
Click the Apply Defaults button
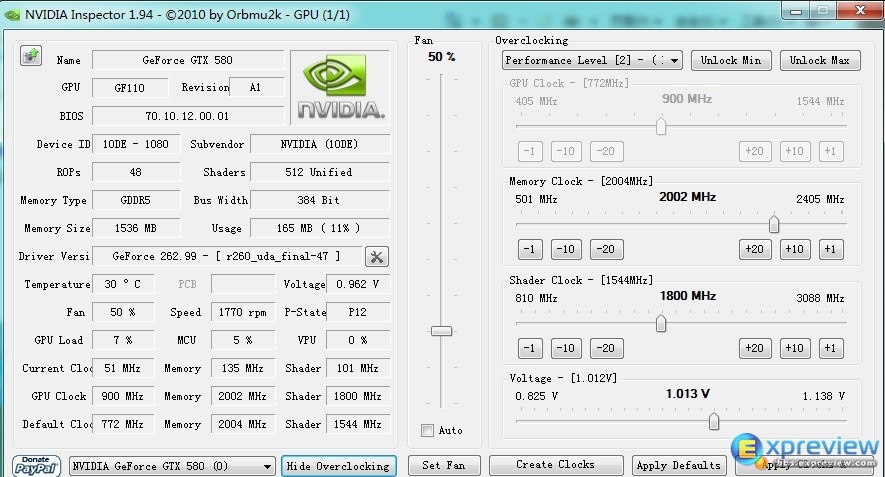[x=678, y=465]
